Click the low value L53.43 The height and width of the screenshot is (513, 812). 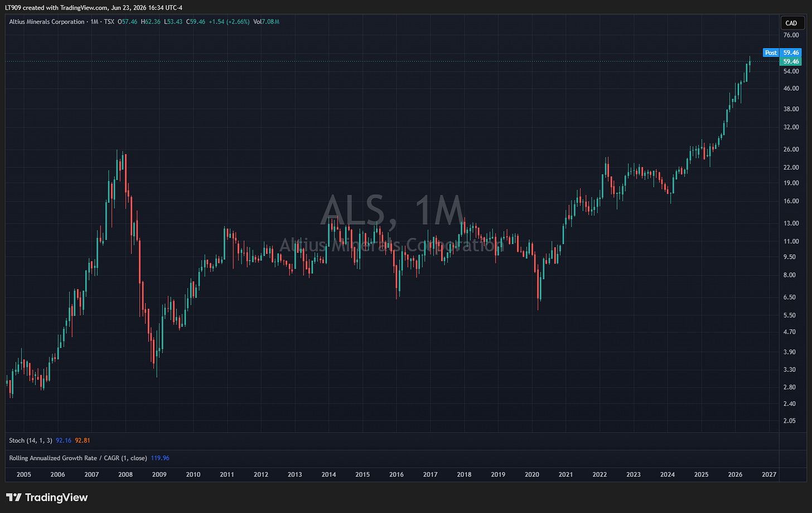[x=173, y=22]
